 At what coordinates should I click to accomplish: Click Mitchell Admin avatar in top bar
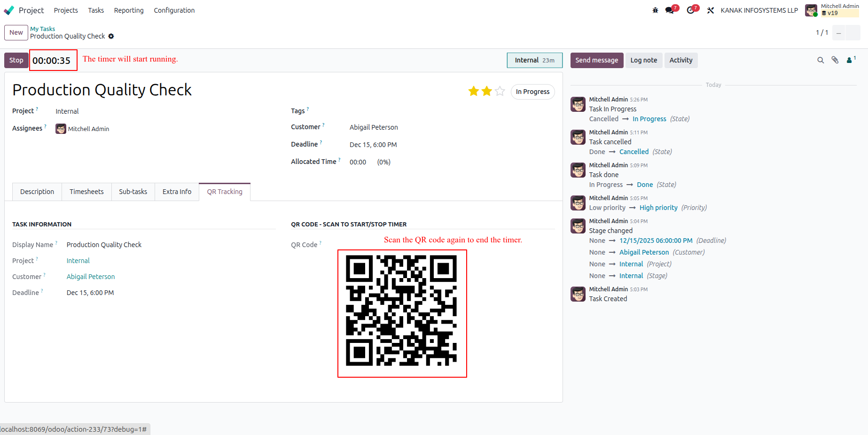(x=811, y=10)
